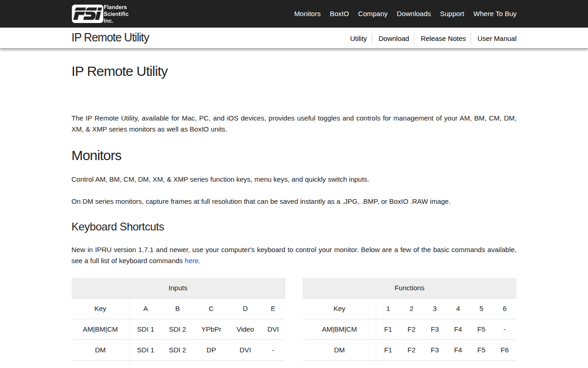Open the Release Notes tab
Viewport: 588px width, 368px height.
click(443, 39)
